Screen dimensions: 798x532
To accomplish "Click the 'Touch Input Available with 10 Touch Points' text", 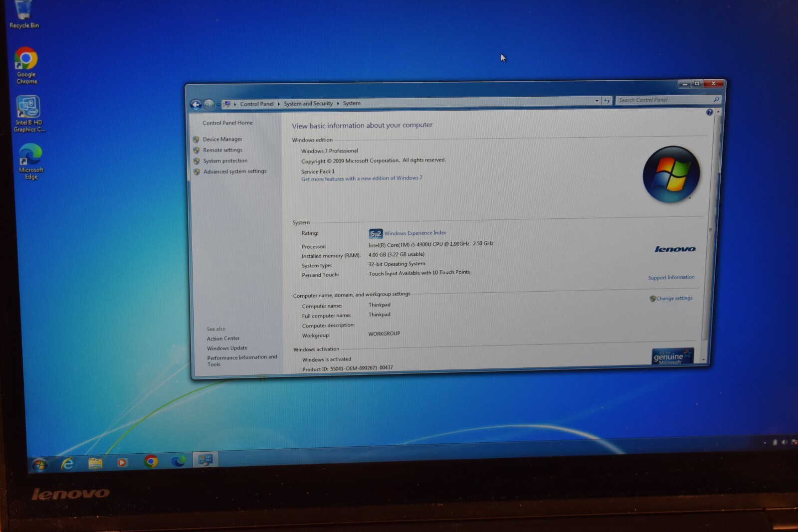I will click(x=419, y=273).
